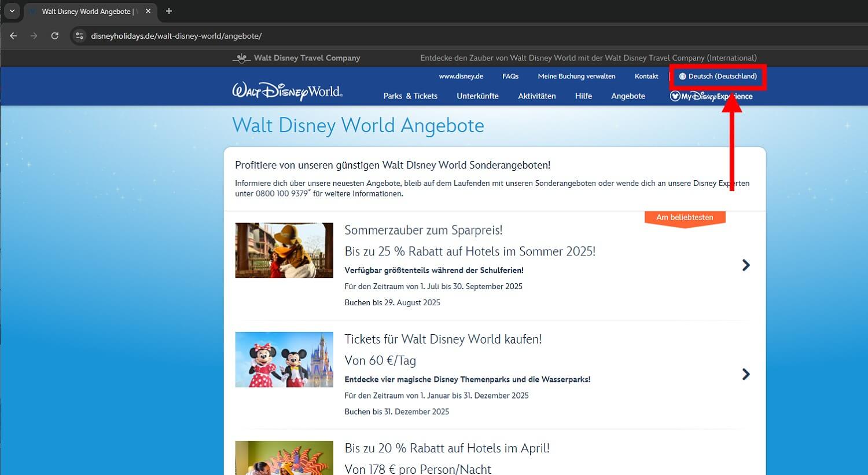Click the Von 178 € pro Person/Nacht text
The width and height of the screenshot is (868, 475).
pyautogui.click(x=418, y=469)
